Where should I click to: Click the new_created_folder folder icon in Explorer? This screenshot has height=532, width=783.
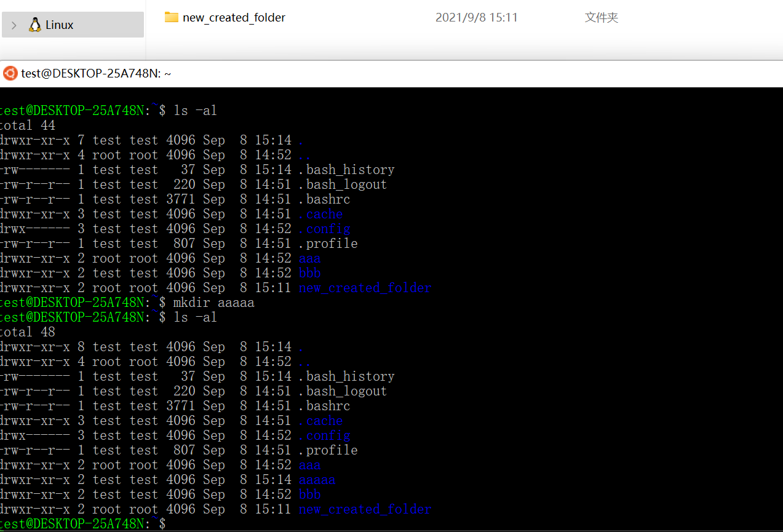click(172, 17)
